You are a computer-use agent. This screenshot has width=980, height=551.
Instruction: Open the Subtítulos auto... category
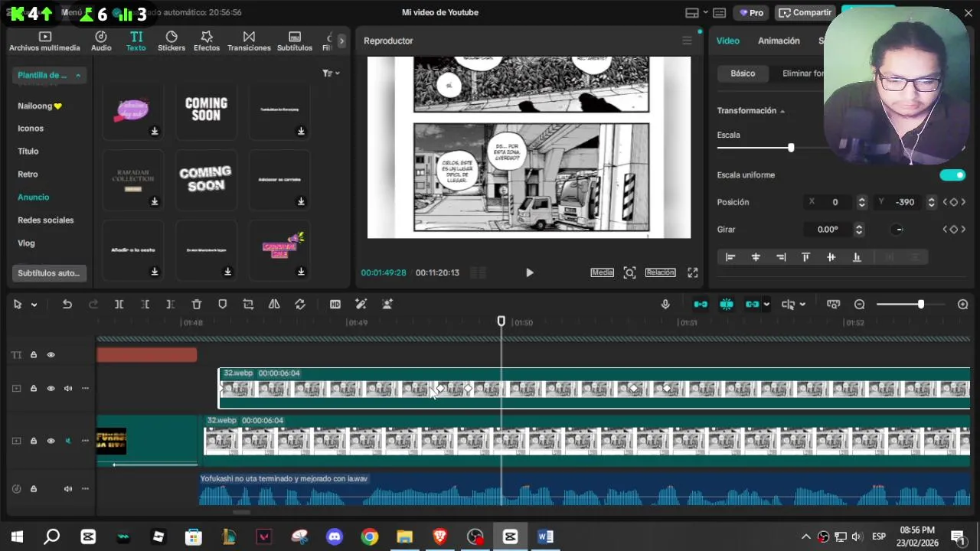[x=48, y=273]
